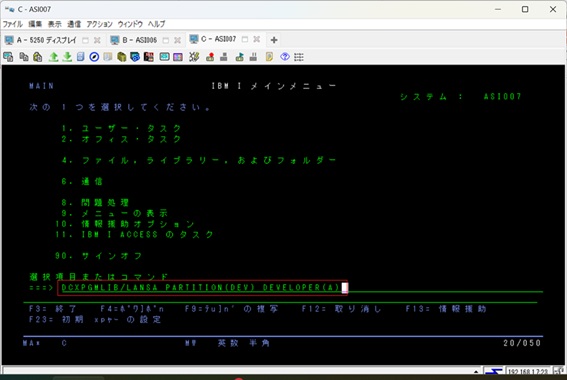Click the green upload arrow icon
This screenshot has height=380, width=567.
tap(54, 57)
